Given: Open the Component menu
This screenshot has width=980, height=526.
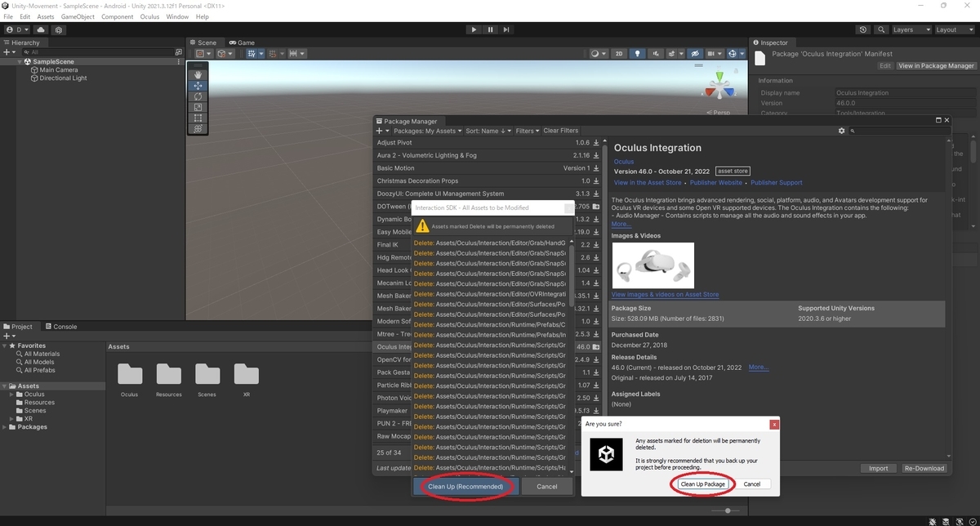Looking at the screenshot, I should (x=117, y=16).
